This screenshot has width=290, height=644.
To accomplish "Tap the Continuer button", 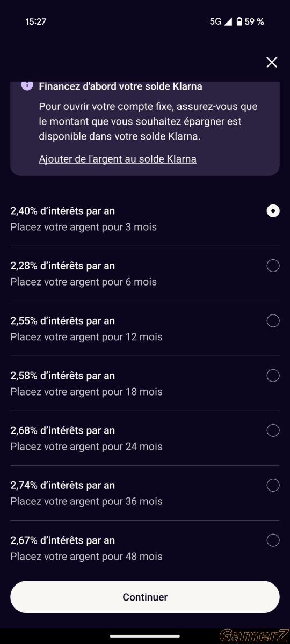I will click(x=145, y=597).
